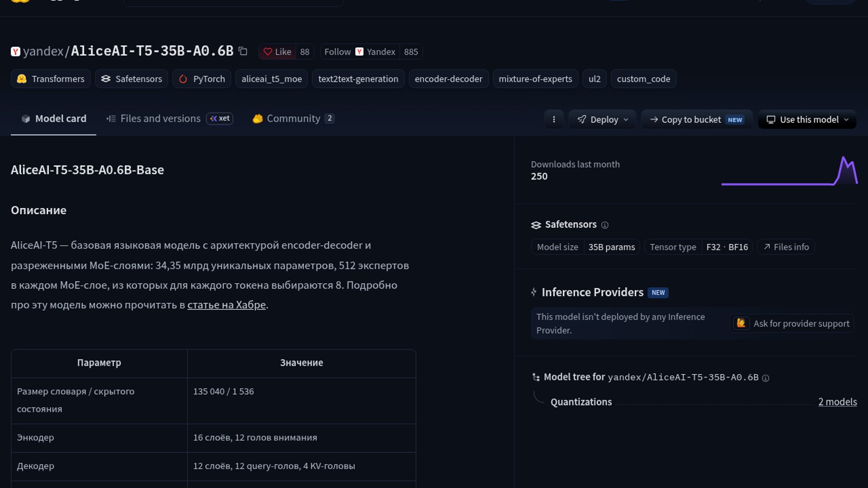Open the 2 models quantizations link
The width and height of the screenshot is (868, 488).
(x=837, y=402)
